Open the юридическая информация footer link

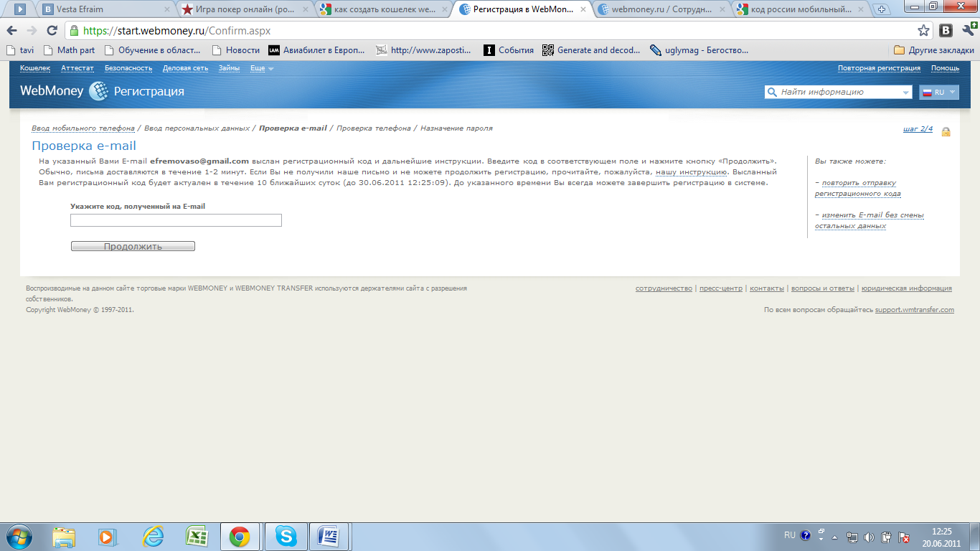click(906, 288)
